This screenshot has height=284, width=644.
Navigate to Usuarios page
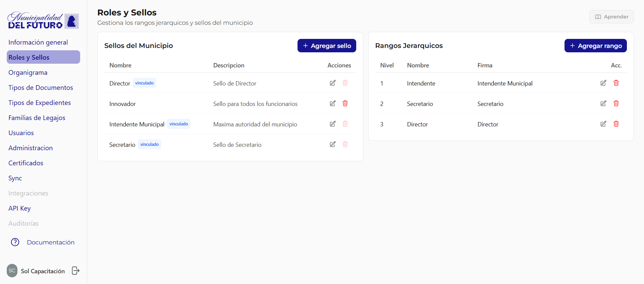[21, 133]
